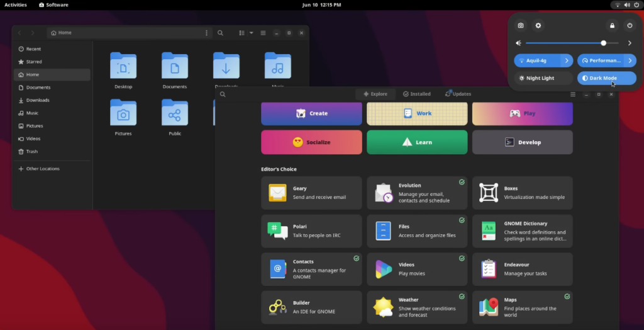The height and width of the screenshot is (330, 644).
Task: Toggle Night Light in quick settings
Action: click(x=543, y=78)
